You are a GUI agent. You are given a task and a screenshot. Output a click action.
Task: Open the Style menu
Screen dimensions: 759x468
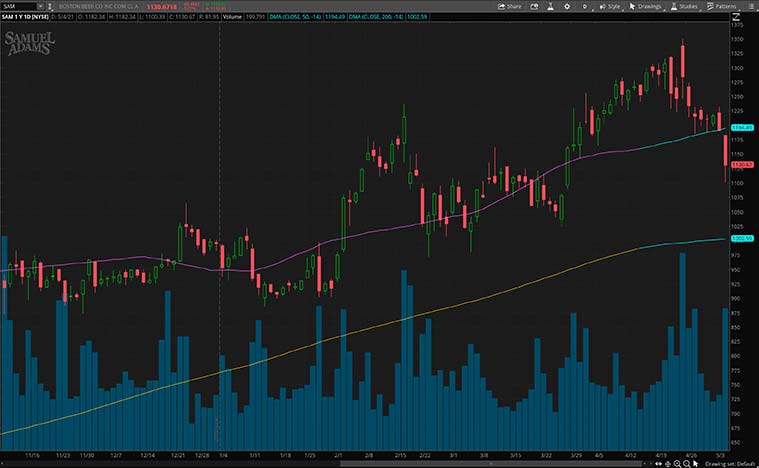pos(609,6)
